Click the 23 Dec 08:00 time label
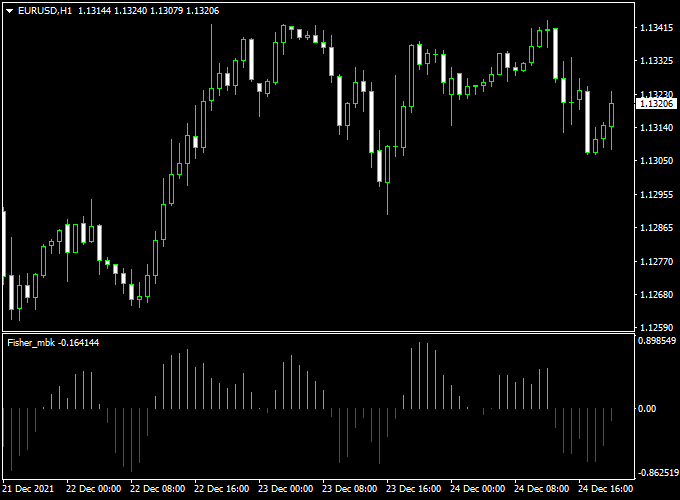The height and width of the screenshot is (500, 680). [350, 489]
